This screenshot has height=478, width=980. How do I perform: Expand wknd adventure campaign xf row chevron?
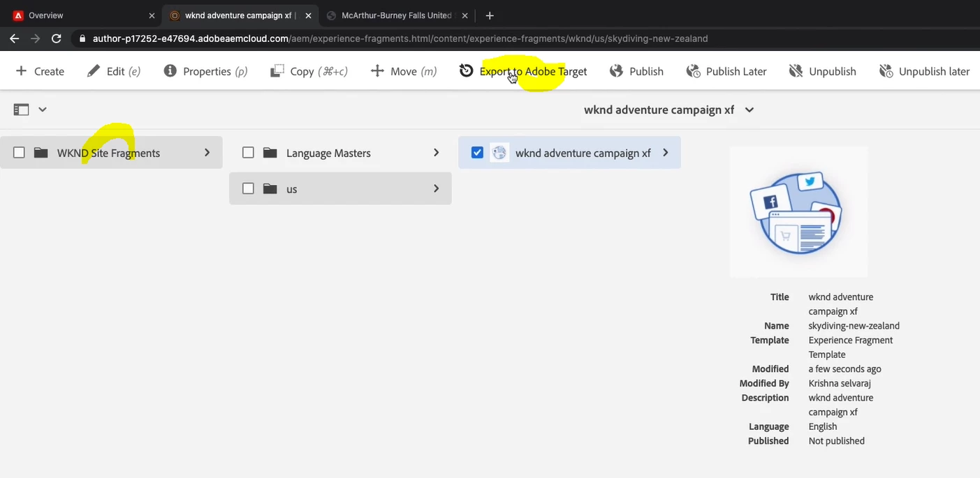coord(665,152)
